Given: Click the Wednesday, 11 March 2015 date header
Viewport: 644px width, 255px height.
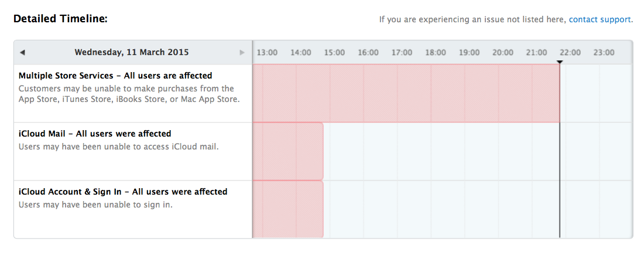Looking at the screenshot, I should coord(132,52).
